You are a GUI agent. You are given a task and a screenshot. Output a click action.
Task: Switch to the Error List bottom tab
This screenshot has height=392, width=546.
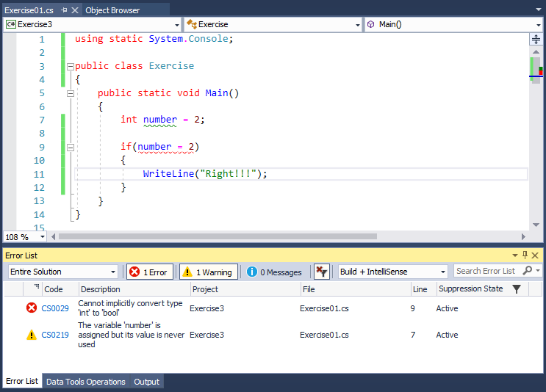click(x=22, y=381)
